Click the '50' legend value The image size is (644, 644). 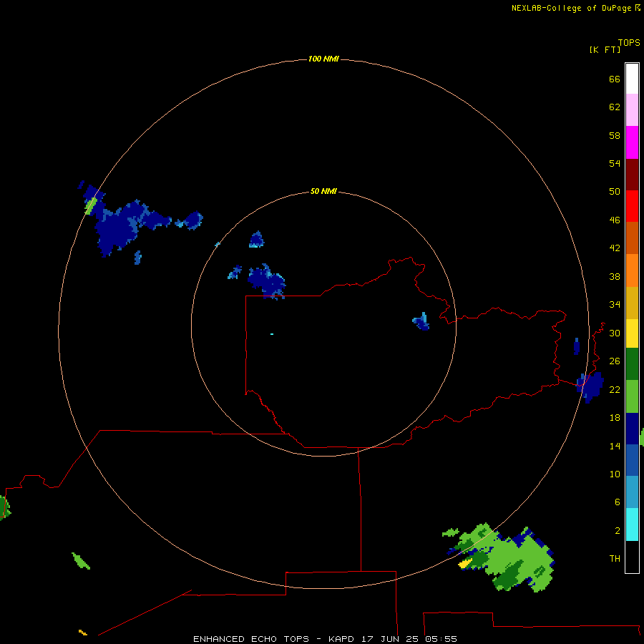pyautogui.click(x=615, y=191)
